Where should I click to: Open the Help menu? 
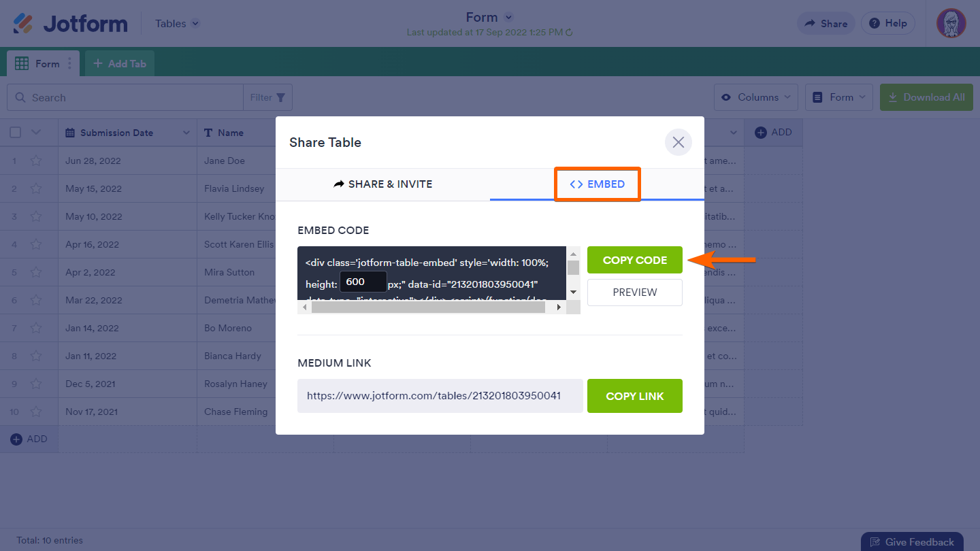click(888, 23)
